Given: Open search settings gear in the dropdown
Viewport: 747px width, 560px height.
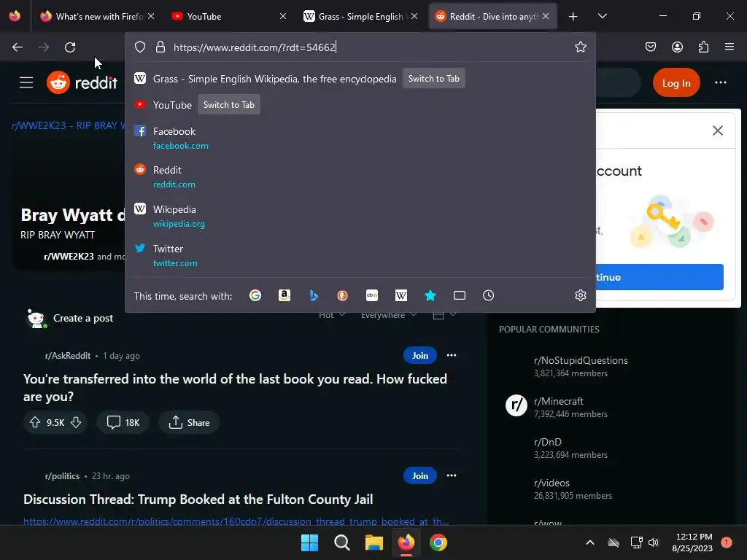Looking at the screenshot, I should 580,296.
